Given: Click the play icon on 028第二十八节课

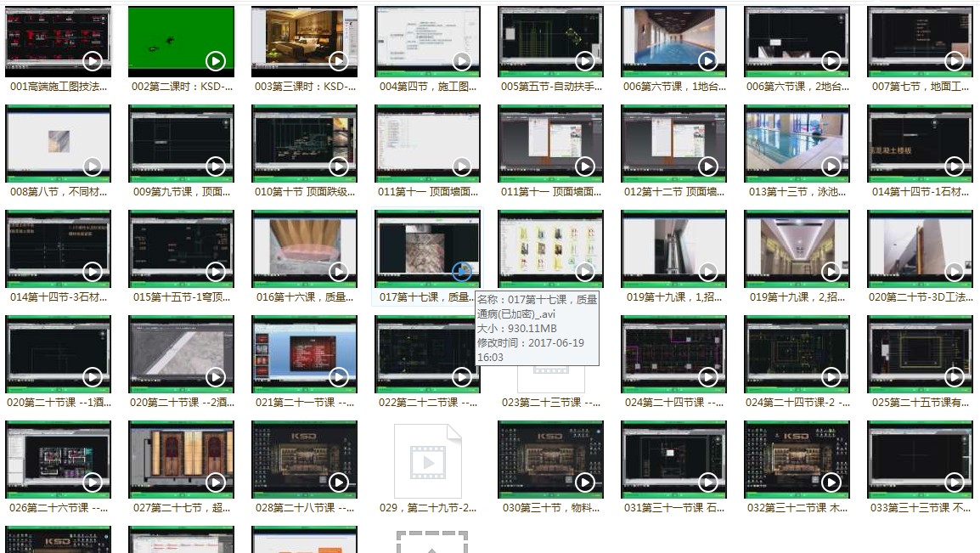Looking at the screenshot, I should [339, 482].
